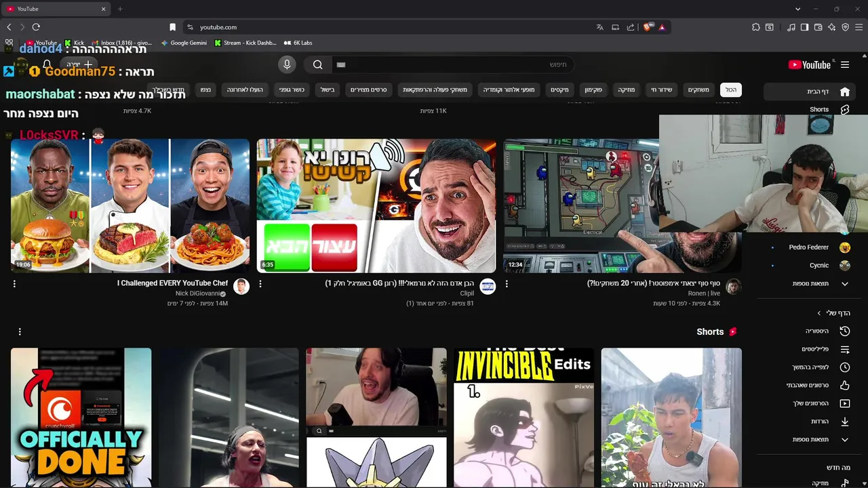The width and height of the screenshot is (868, 488).
Task: Select the Pokémon (פוקימון) filter chip
Action: tap(593, 89)
